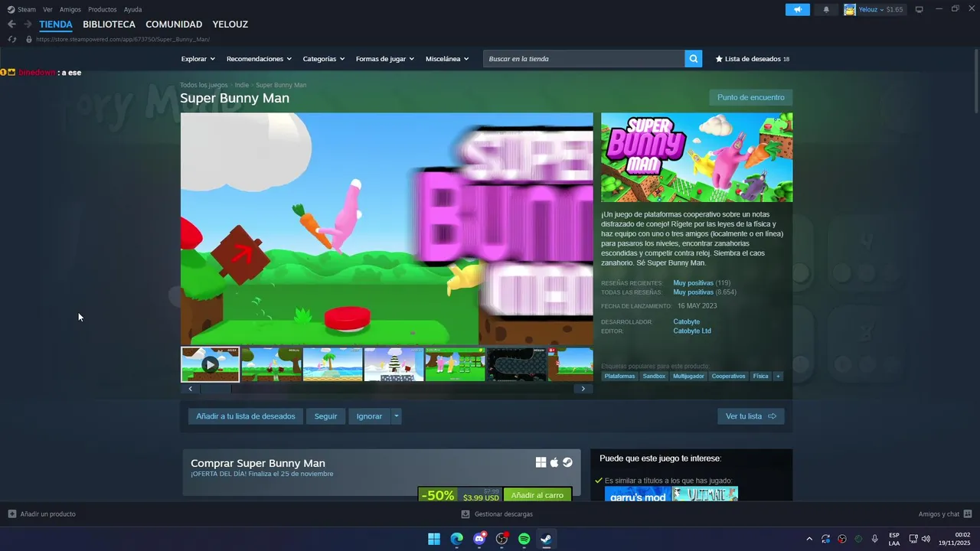Expand the Formas de jugar dropdown

(385, 59)
